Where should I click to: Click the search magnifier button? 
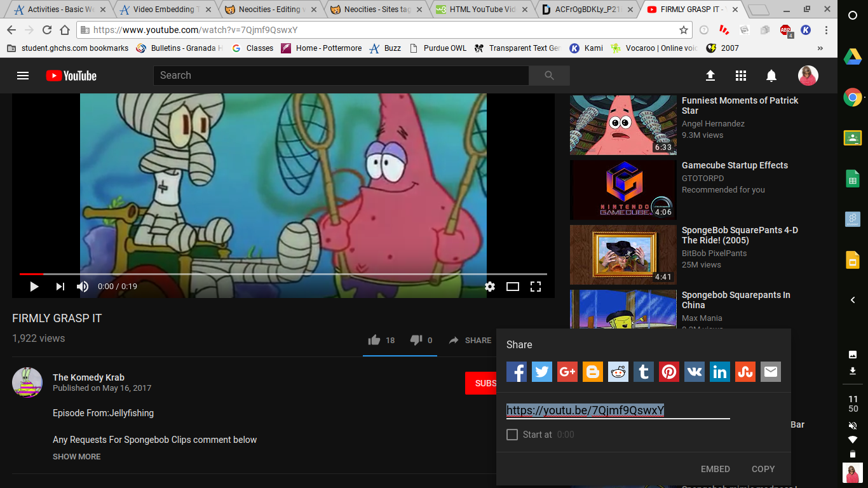pyautogui.click(x=550, y=76)
